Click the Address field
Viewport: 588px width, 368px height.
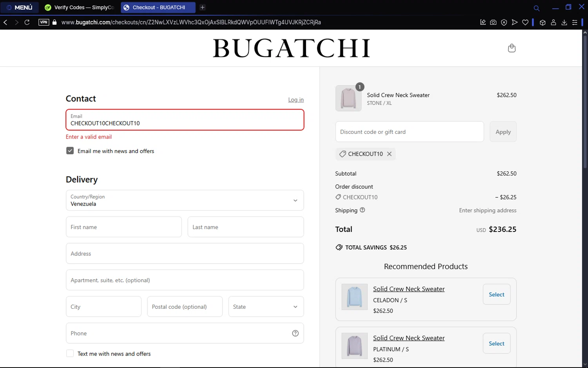pyautogui.click(x=185, y=253)
